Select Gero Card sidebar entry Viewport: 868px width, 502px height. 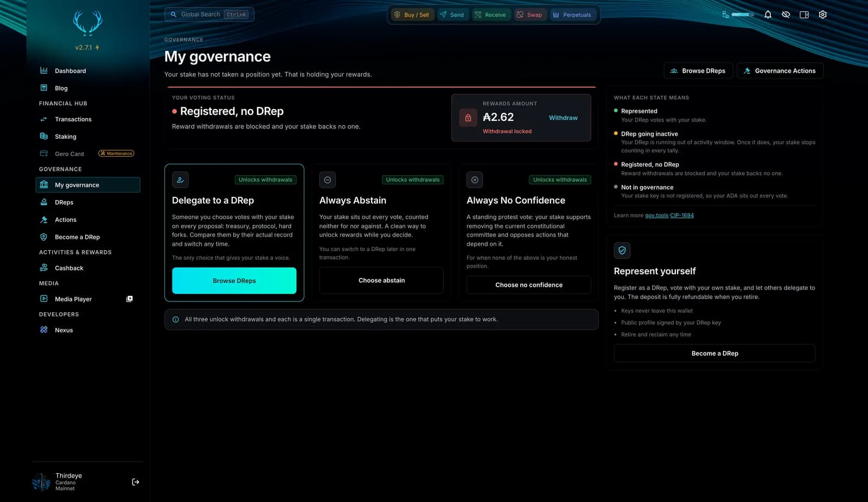(88, 154)
